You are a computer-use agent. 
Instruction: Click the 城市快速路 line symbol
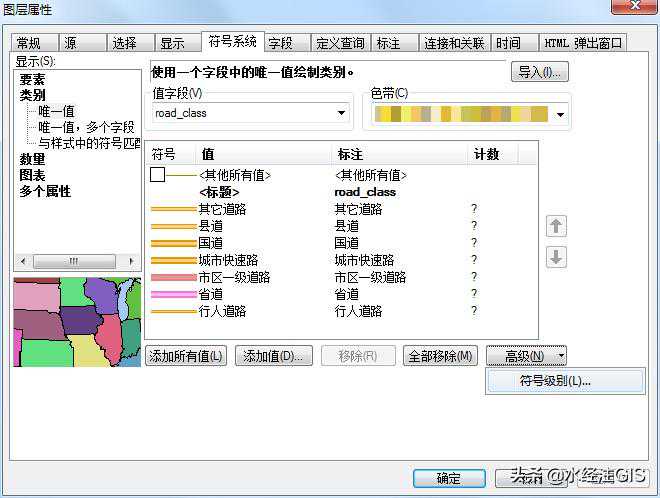(x=172, y=260)
